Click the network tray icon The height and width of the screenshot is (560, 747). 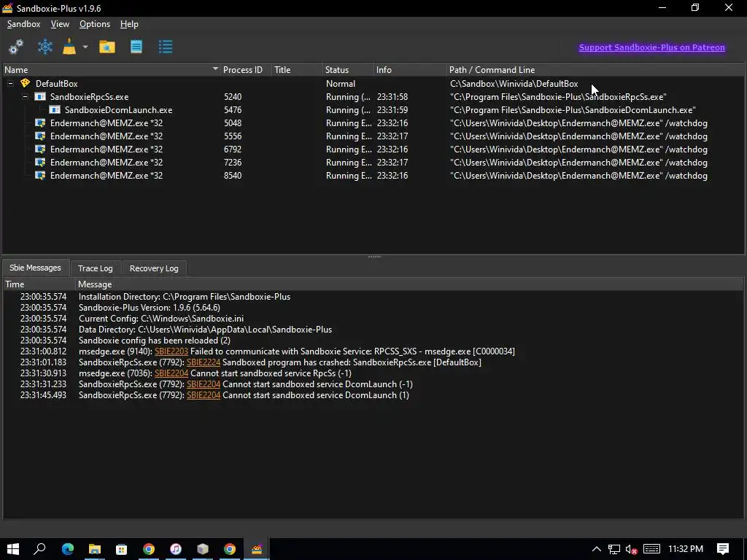tap(614, 549)
